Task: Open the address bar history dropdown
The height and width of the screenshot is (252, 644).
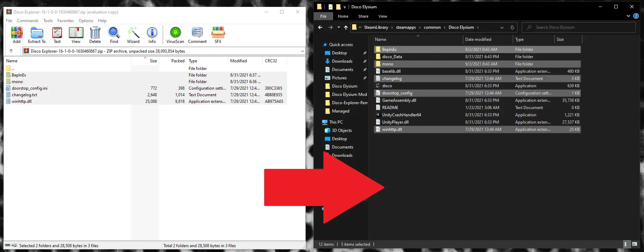Action: (502, 27)
